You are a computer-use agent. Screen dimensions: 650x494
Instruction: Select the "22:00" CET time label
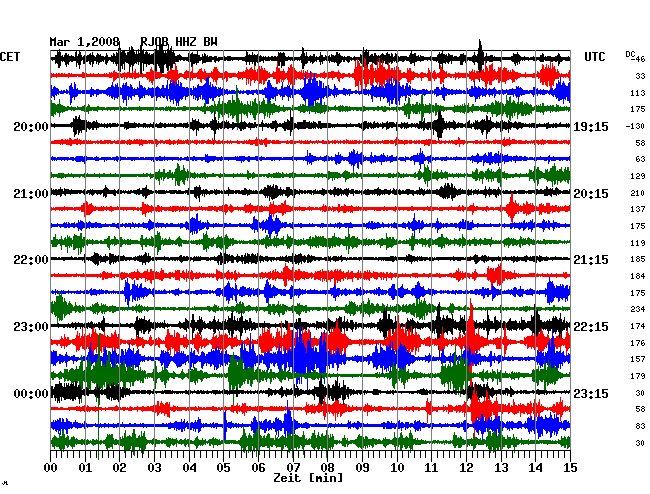[31, 259]
